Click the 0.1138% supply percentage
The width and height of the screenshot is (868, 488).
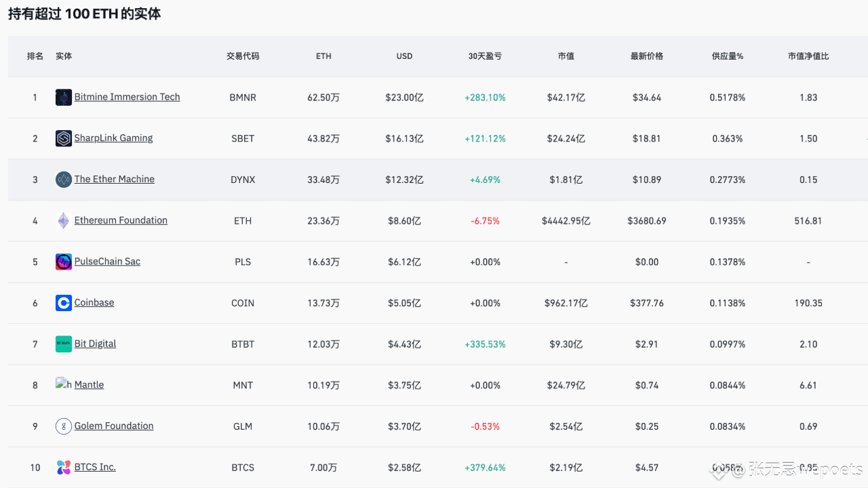[728, 303]
